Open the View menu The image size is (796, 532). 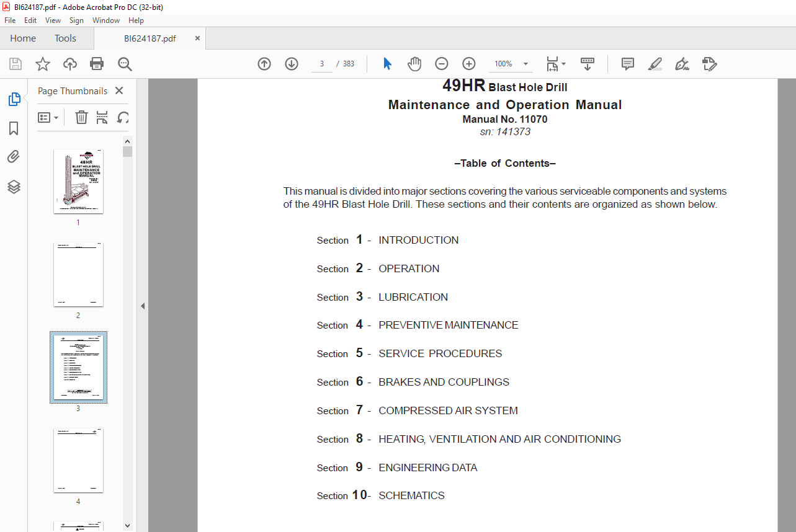click(53, 20)
